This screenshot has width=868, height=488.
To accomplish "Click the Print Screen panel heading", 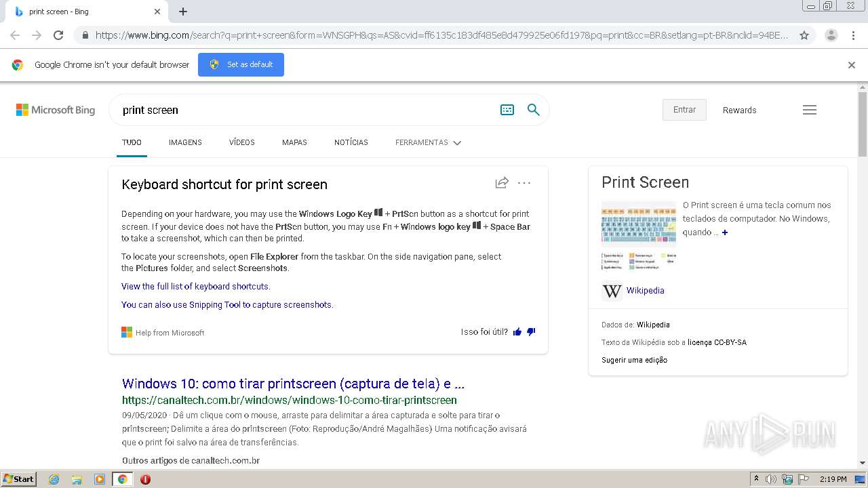I will (645, 182).
